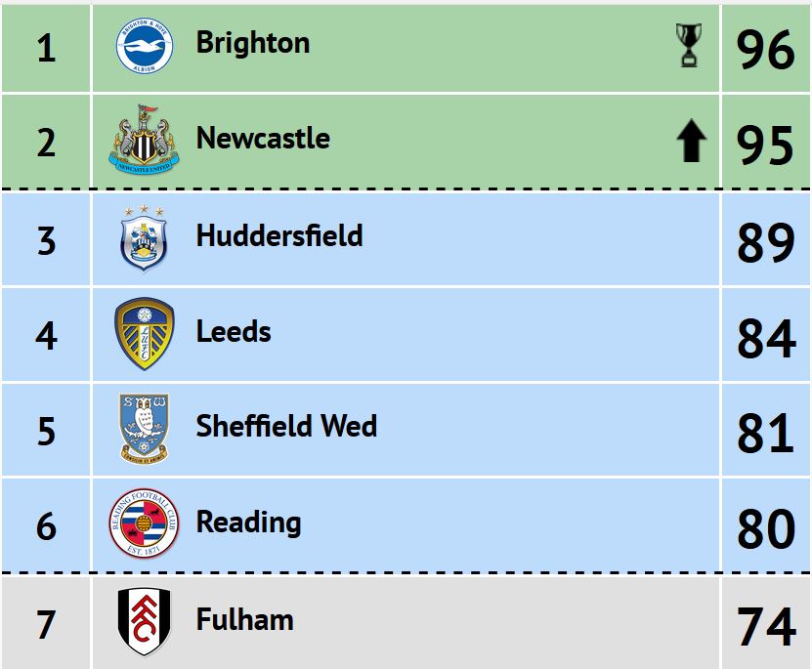Open the Sheffield Wed team name

286,426
